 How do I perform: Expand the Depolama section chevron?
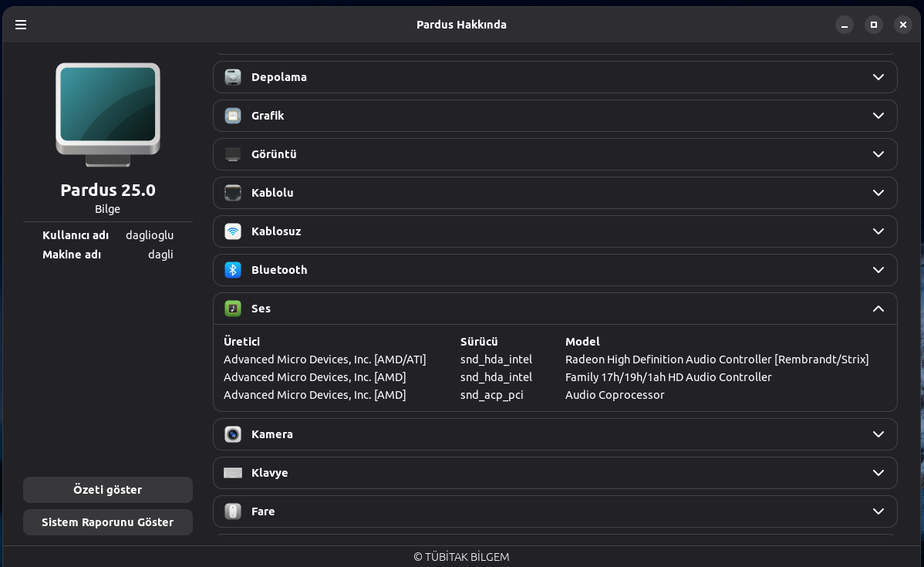[x=878, y=77]
